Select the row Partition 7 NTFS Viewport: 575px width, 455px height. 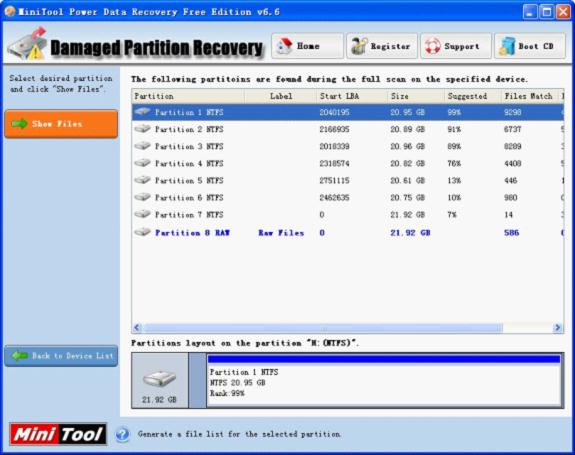coord(348,214)
